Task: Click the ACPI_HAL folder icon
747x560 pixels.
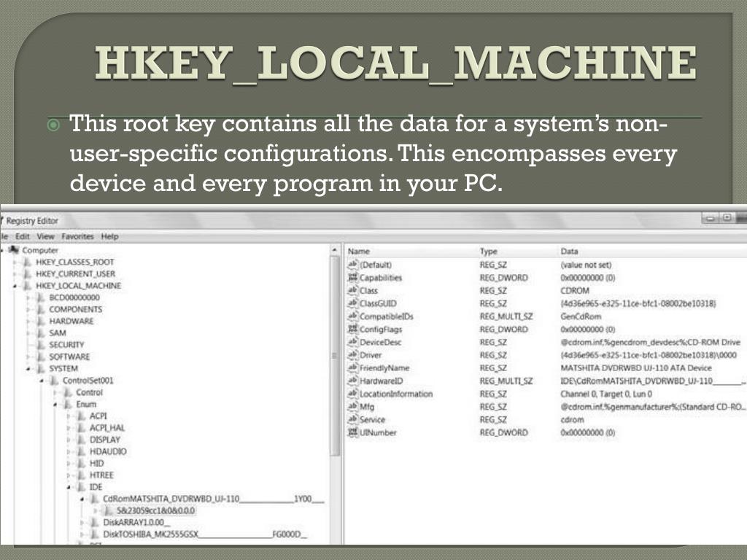Action: point(82,427)
